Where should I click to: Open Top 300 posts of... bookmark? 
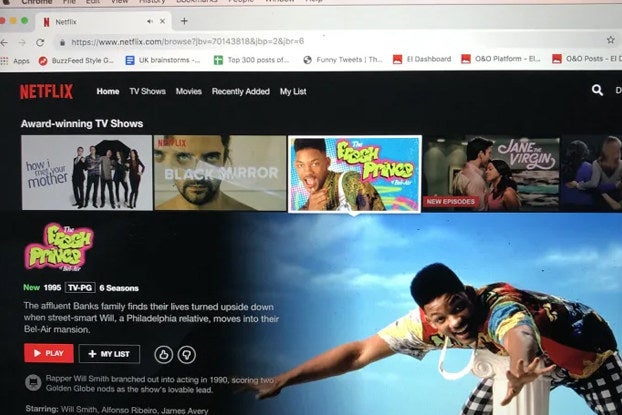point(251,60)
